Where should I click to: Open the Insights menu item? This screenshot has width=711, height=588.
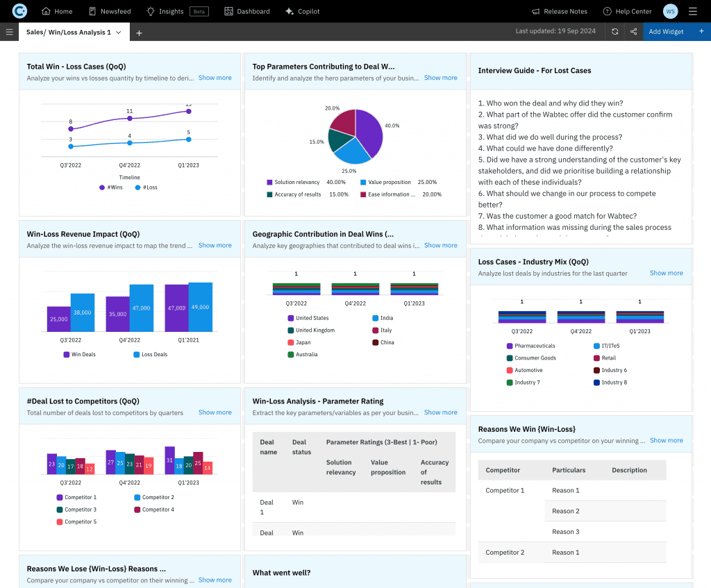pyautogui.click(x=165, y=11)
